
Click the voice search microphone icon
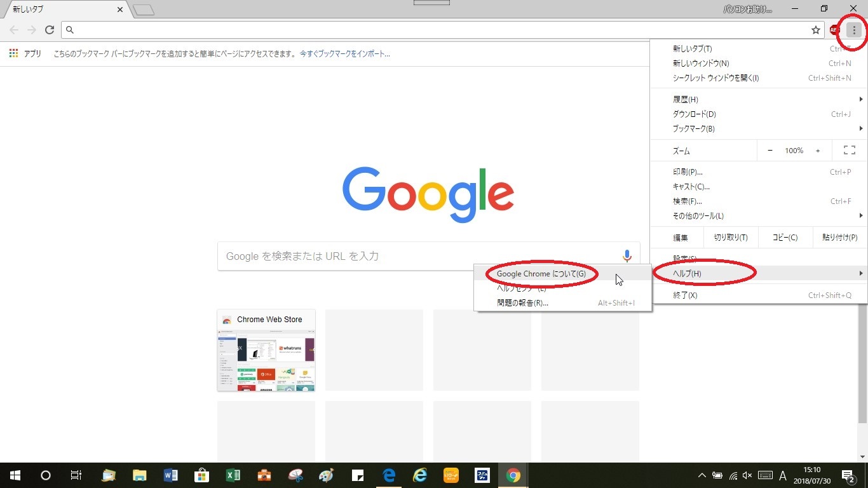(627, 256)
